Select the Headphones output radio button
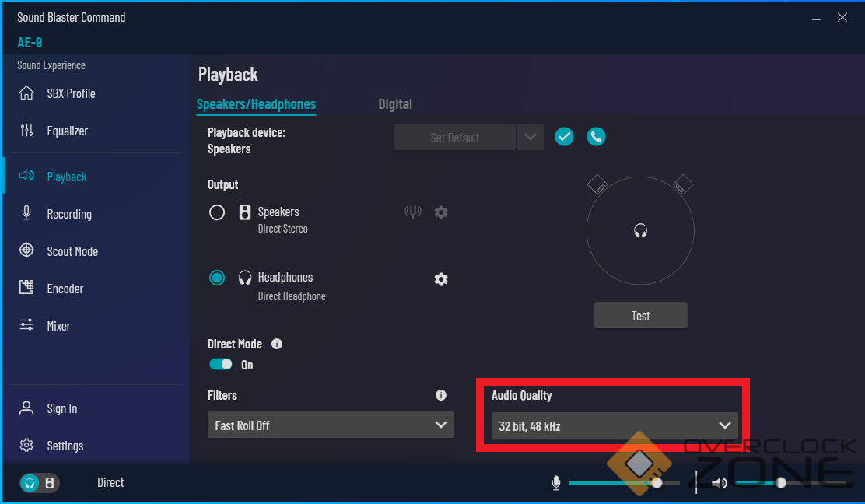This screenshot has height=504, width=865. pos(217,278)
